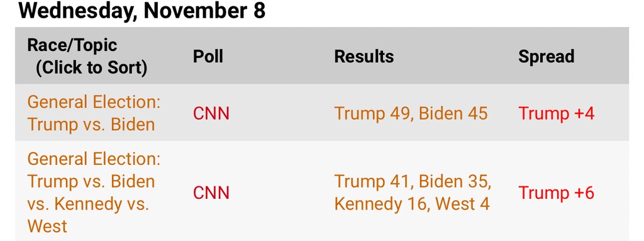This screenshot has width=644, height=241.
Task: Sort table by Race/Topic column header
Action: click(87, 57)
